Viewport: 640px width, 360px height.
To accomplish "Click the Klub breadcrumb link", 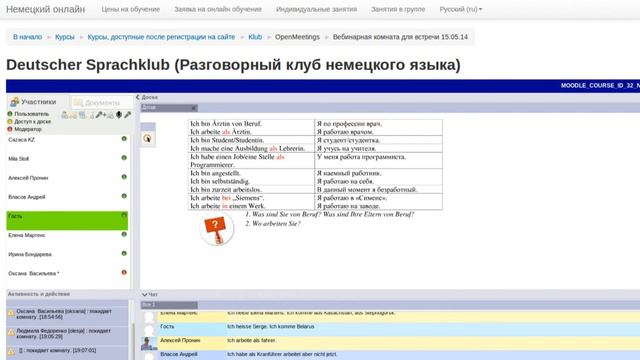I will 255,37.
